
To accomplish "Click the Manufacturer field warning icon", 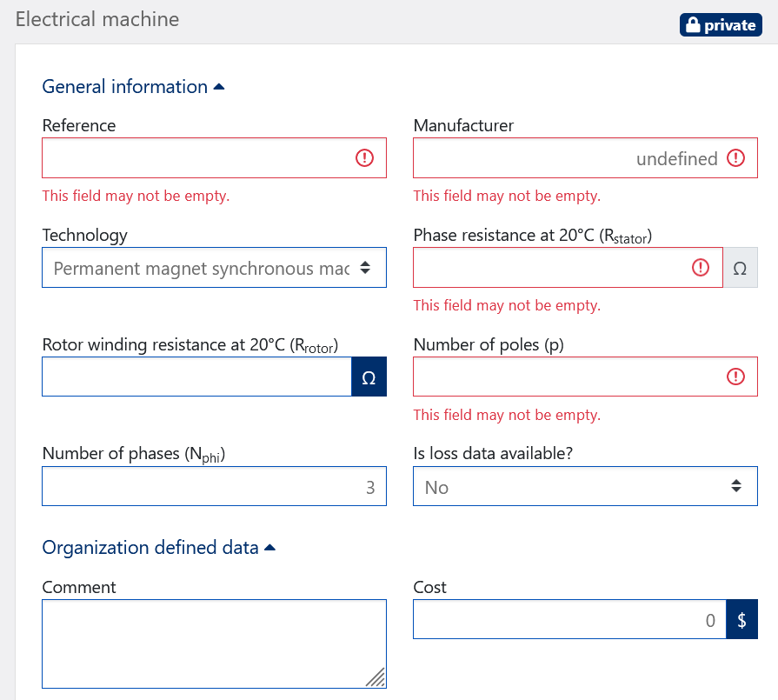I will pos(735,158).
